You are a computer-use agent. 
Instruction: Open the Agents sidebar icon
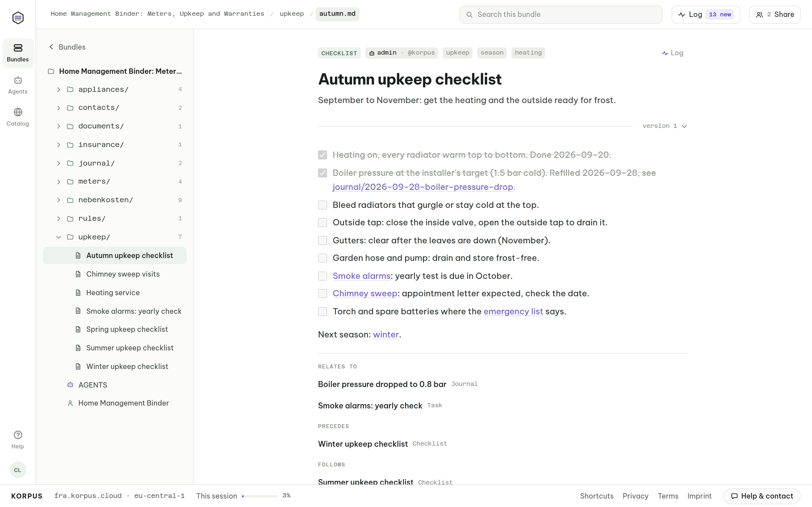click(18, 80)
